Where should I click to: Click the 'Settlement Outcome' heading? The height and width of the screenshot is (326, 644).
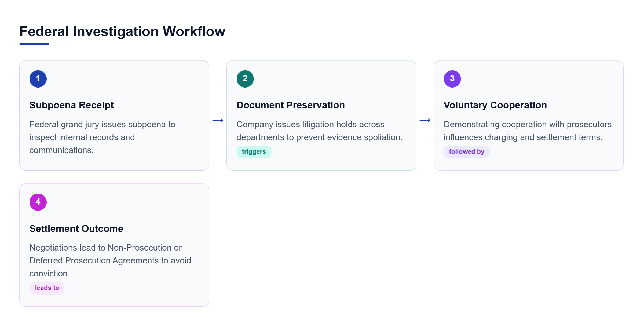pyautogui.click(x=76, y=229)
